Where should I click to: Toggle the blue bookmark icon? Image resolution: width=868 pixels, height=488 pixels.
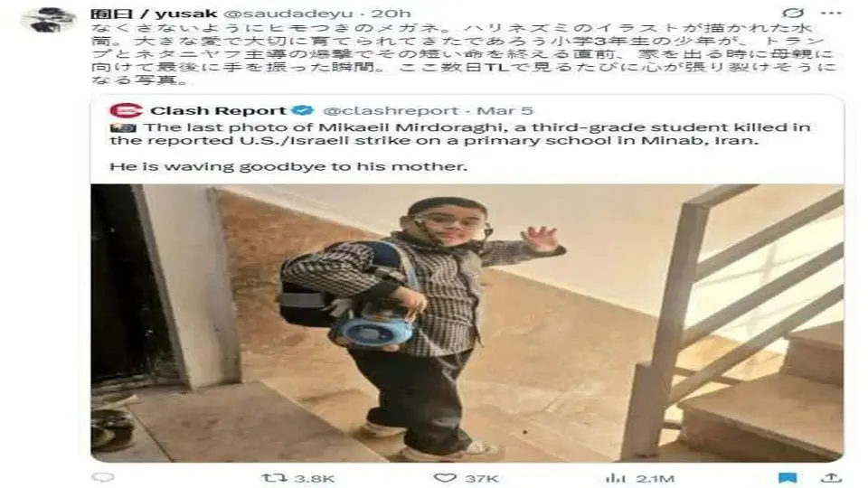[788, 477]
